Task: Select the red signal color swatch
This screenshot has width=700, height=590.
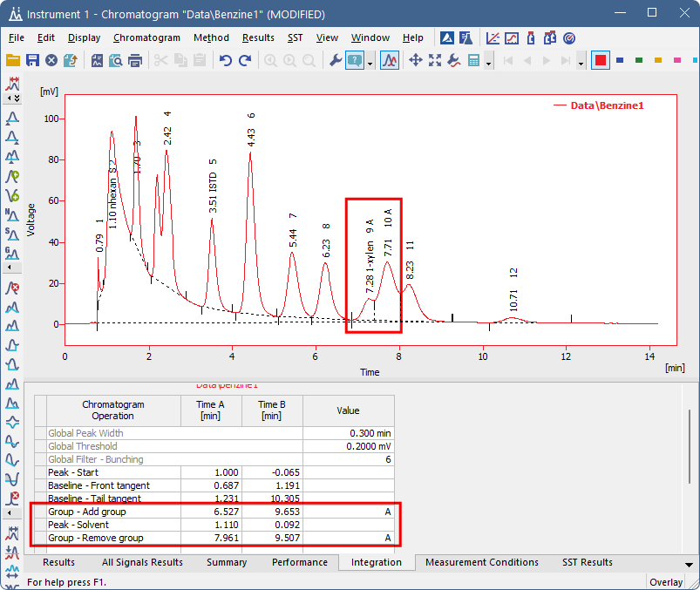Action: 601,60
